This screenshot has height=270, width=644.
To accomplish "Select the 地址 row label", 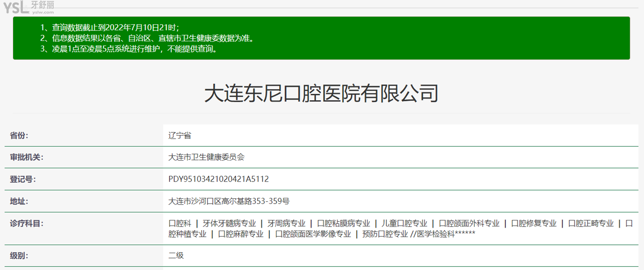I will (x=19, y=201).
